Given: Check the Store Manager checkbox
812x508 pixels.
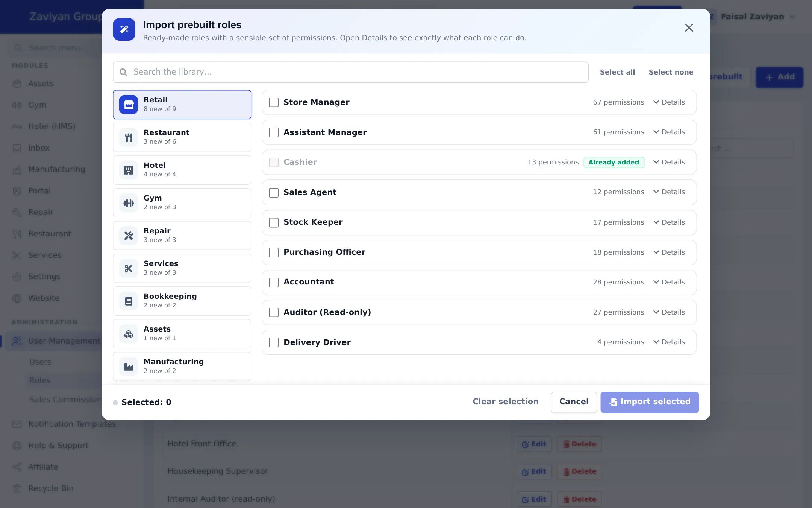Looking at the screenshot, I should tap(274, 102).
